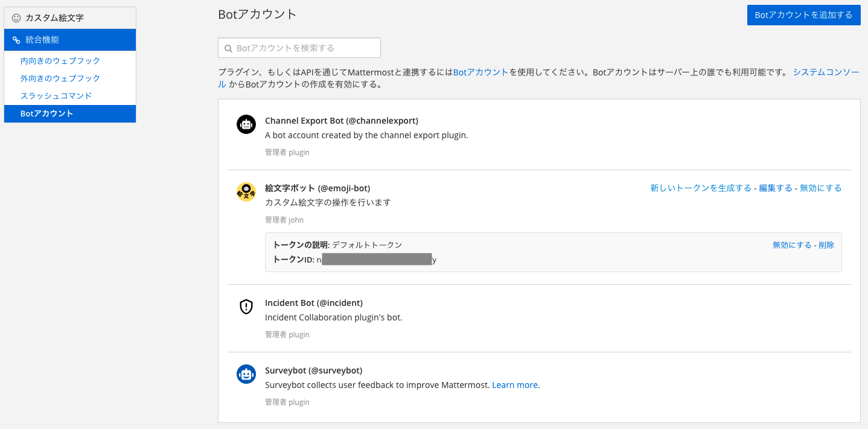Click Botアカウントを追加する button
The height and width of the screenshot is (429, 868).
pyautogui.click(x=803, y=15)
